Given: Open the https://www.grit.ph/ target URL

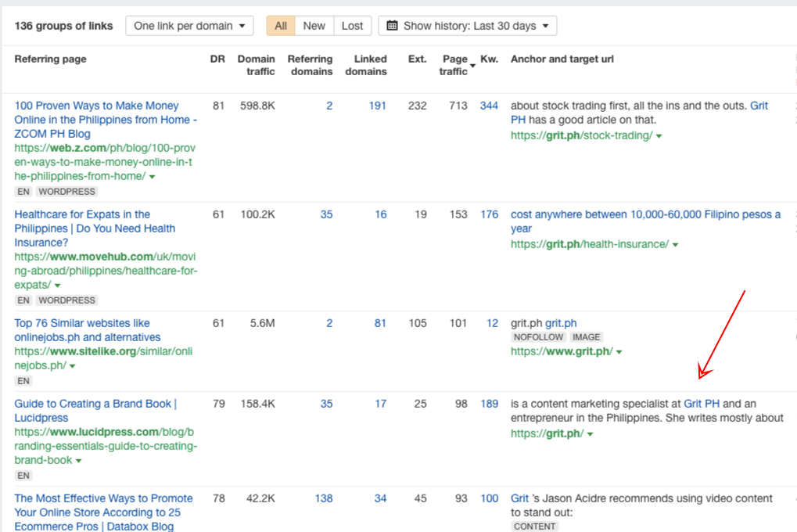Looking at the screenshot, I should [x=562, y=352].
